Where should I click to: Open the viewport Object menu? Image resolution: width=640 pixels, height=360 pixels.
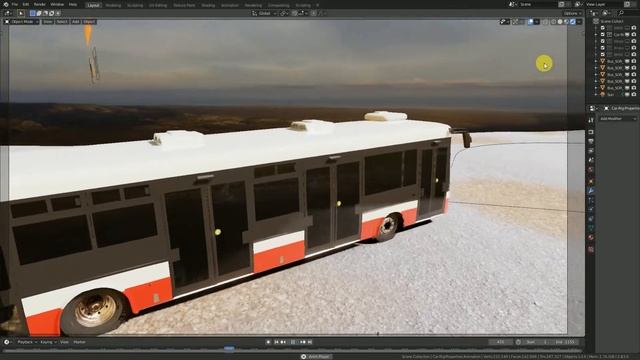[x=89, y=22]
